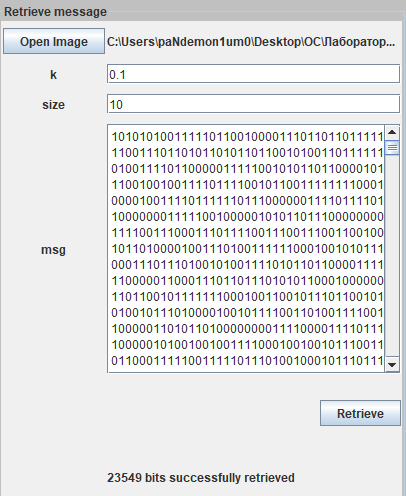
Task: Click the 'size' field label
Action: (x=53, y=105)
